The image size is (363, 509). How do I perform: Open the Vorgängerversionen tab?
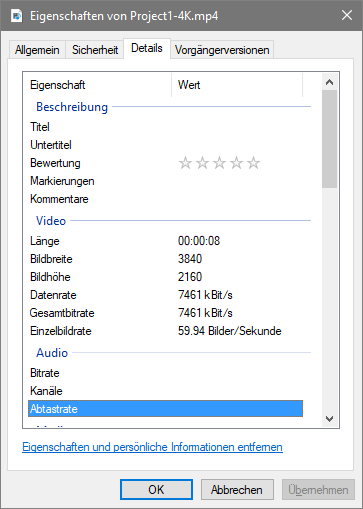pyautogui.click(x=222, y=50)
